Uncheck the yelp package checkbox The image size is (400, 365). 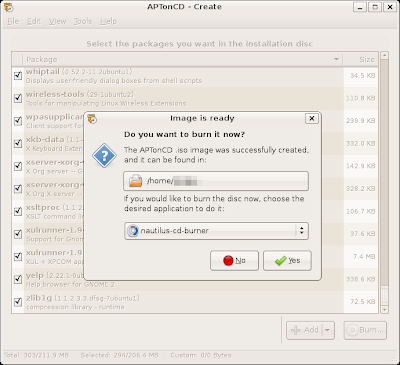coord(18,279)
